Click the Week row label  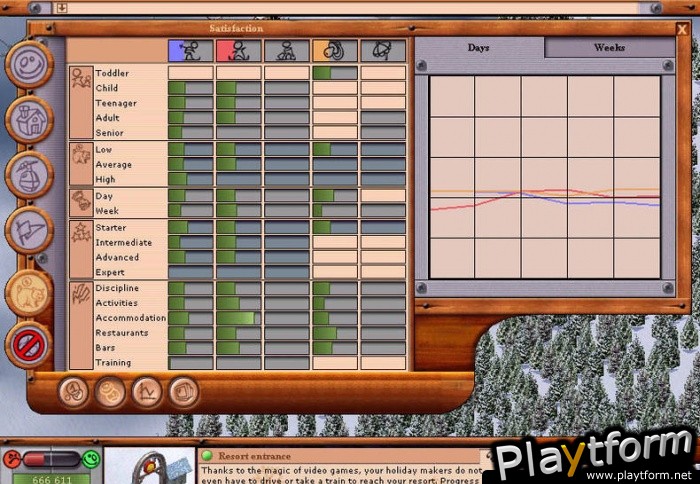click(107, 210)
